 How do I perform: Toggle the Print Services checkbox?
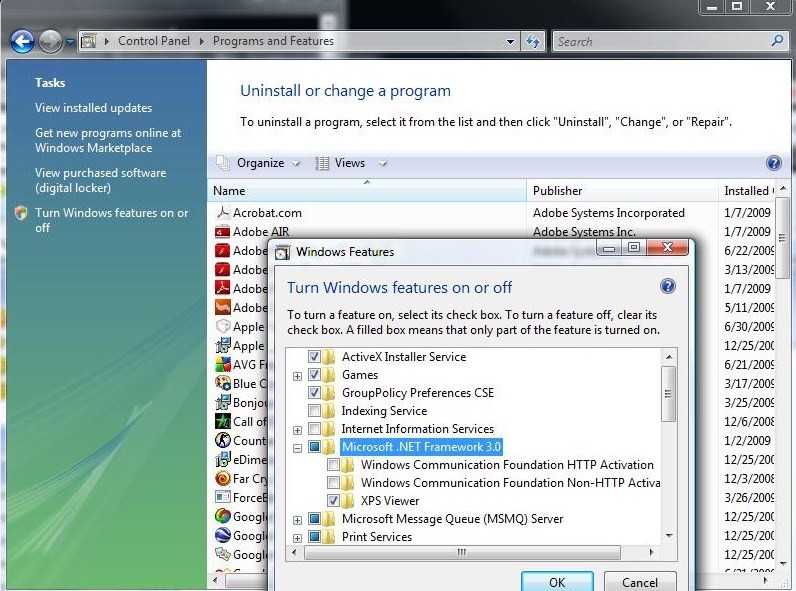314,537
